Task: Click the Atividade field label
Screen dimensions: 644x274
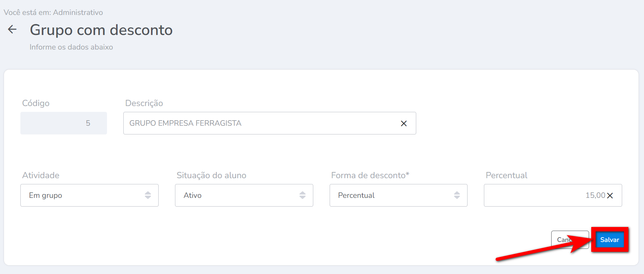Action: point(41,175)
